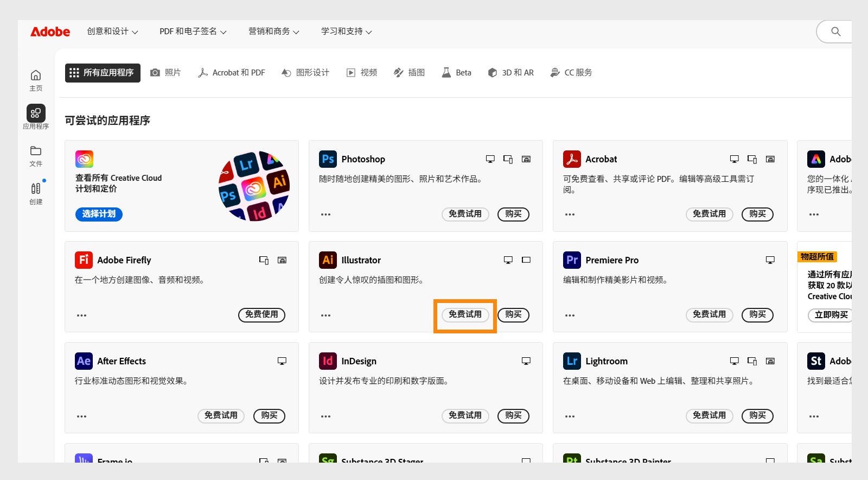Click the Premiere Pro app icon

572,260
